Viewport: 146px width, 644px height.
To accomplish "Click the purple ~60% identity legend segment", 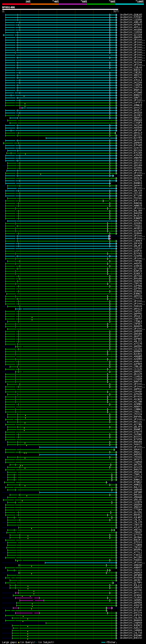I will (x=73, y=4).
